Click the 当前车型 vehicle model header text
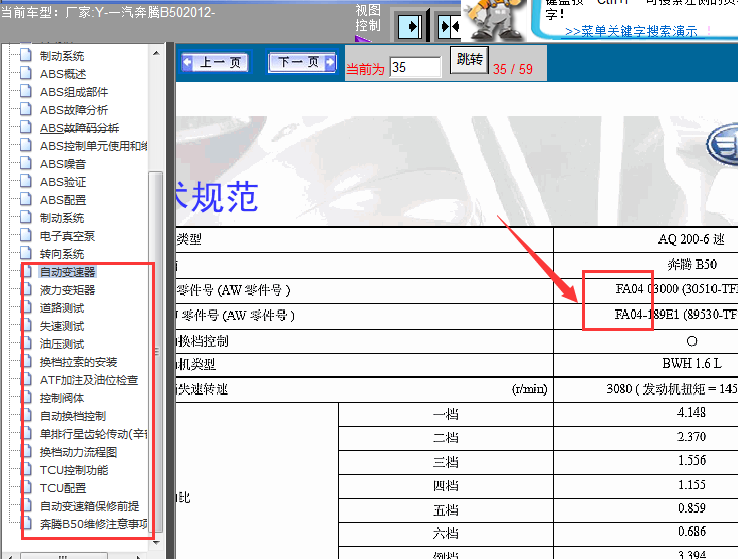The image size is (738, 559). click(108, 12)
